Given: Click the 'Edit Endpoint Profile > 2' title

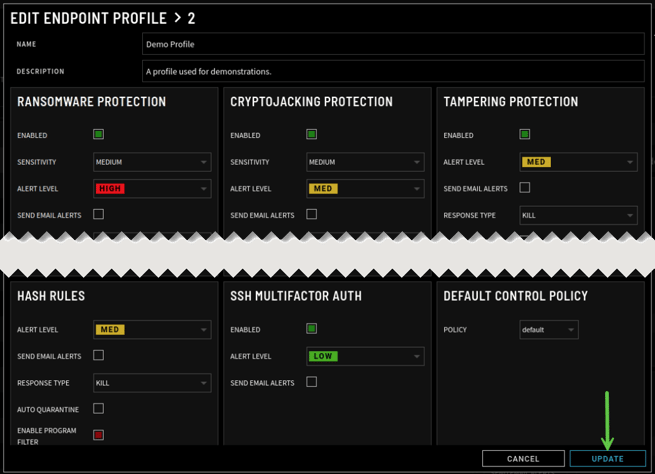Looking at the screenshot, I should 103,18.
